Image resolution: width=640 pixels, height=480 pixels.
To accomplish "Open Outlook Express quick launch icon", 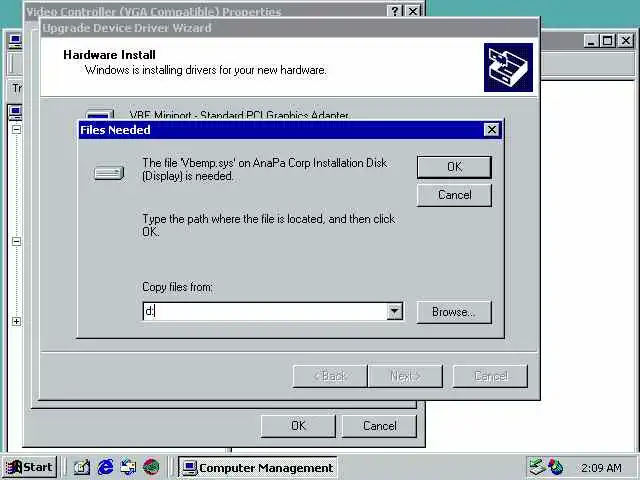I will tap(129, 467).
